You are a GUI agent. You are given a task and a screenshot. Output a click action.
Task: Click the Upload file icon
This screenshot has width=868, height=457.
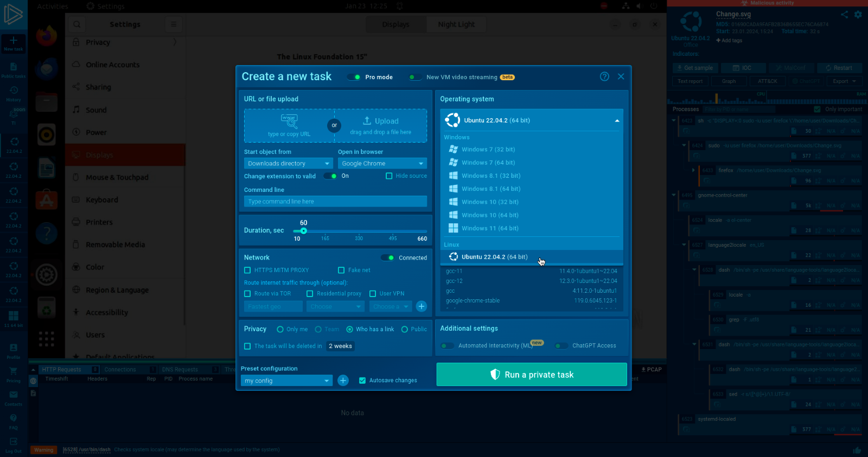367,120
